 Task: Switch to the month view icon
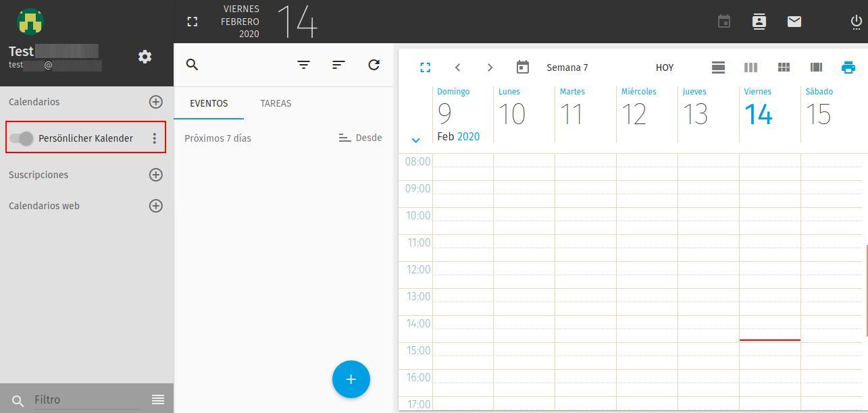[784, 67]
